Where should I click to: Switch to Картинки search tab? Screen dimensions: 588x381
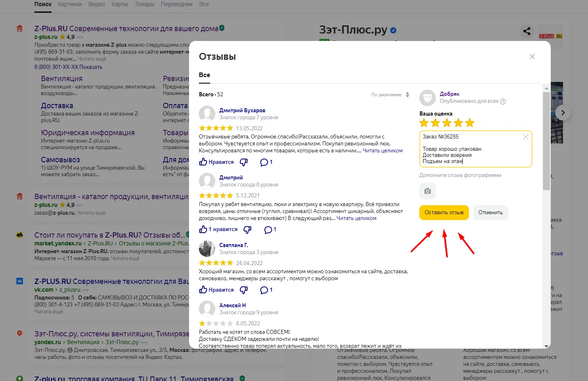[x=70, y=4]
